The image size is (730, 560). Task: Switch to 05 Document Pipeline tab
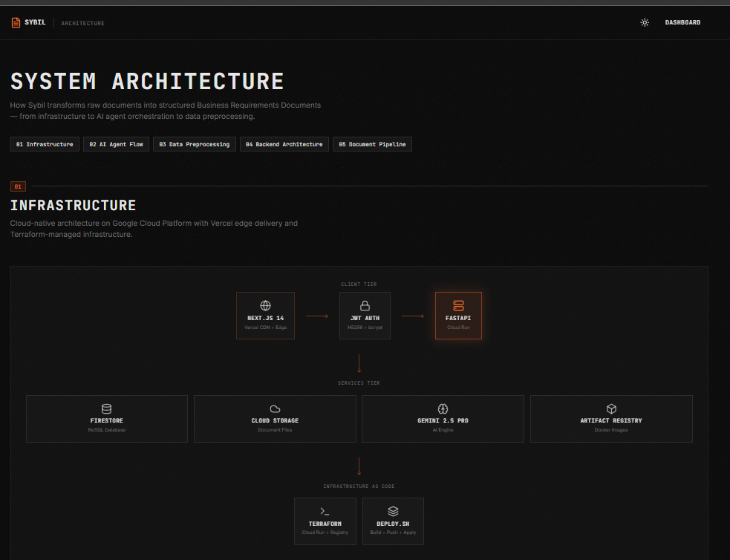[372, 144]
